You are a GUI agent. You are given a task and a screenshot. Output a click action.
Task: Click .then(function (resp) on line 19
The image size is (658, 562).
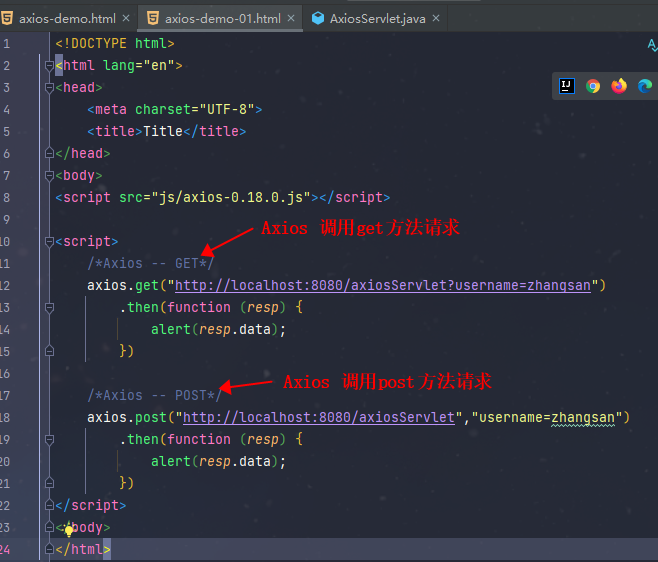[x=203, y=439]
